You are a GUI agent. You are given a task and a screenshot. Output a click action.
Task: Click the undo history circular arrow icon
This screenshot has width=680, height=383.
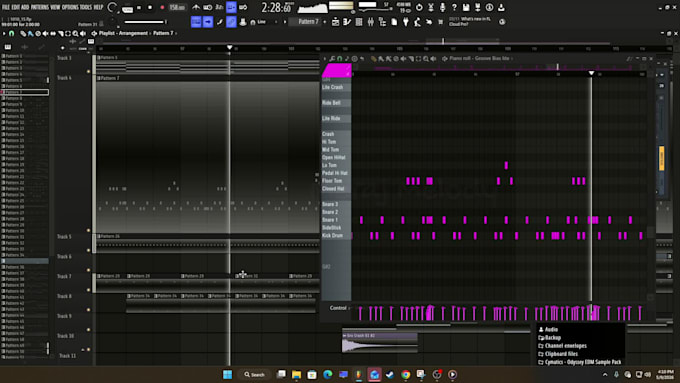(x=419, y=7)
